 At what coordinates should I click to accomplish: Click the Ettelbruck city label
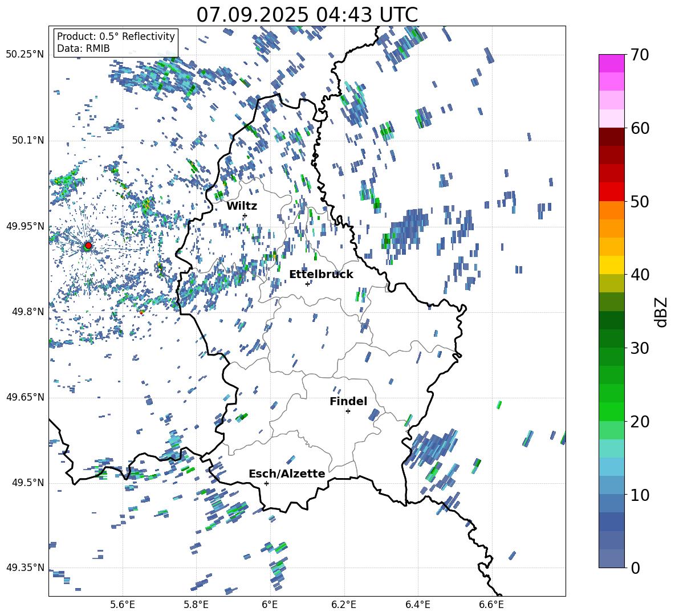[321, 275]
